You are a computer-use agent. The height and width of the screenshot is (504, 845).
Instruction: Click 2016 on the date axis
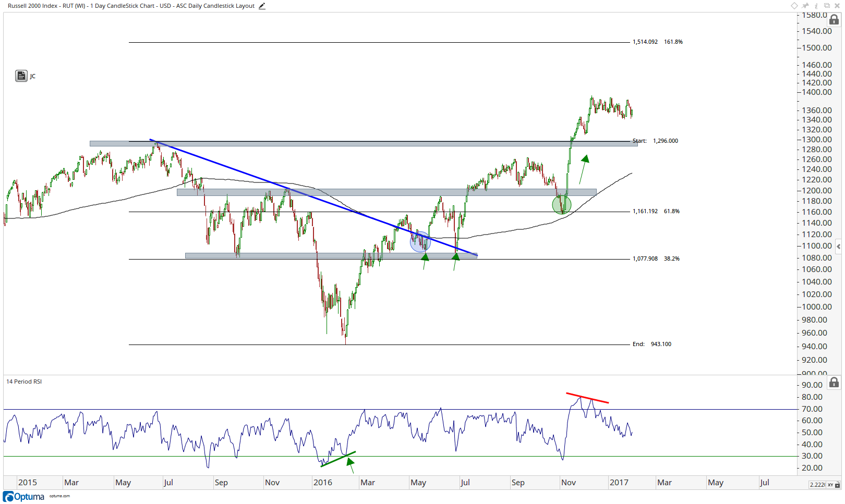323,483
